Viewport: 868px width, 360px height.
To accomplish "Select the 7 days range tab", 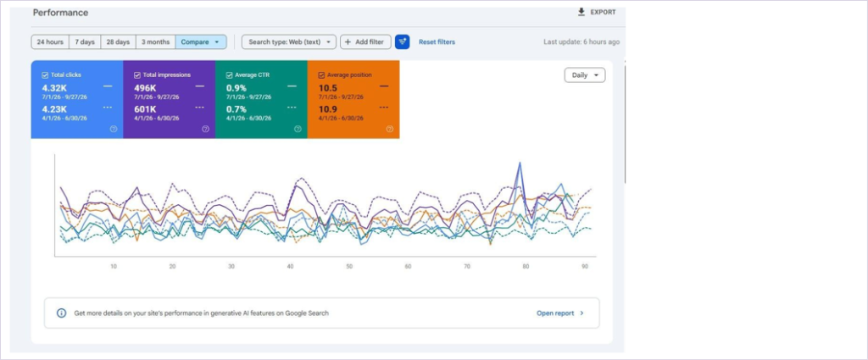I will tap(85, 42).
